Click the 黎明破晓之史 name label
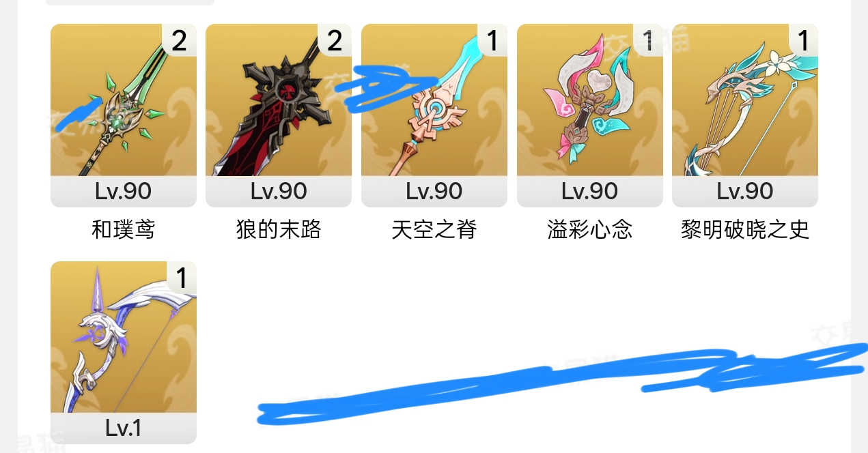 745,229
